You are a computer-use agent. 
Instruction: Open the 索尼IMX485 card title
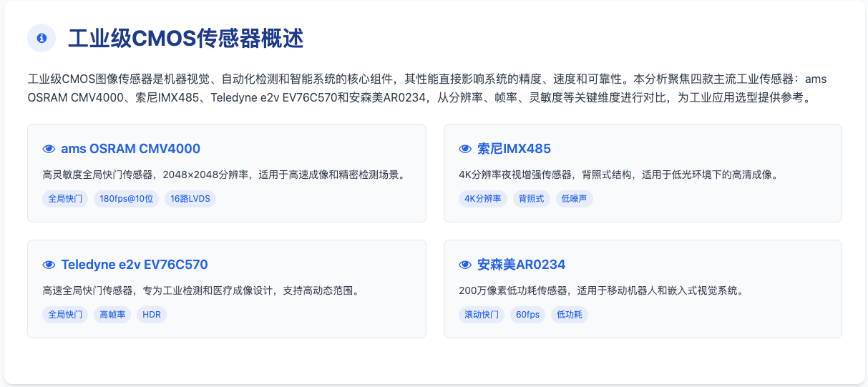tap(514, 149)
